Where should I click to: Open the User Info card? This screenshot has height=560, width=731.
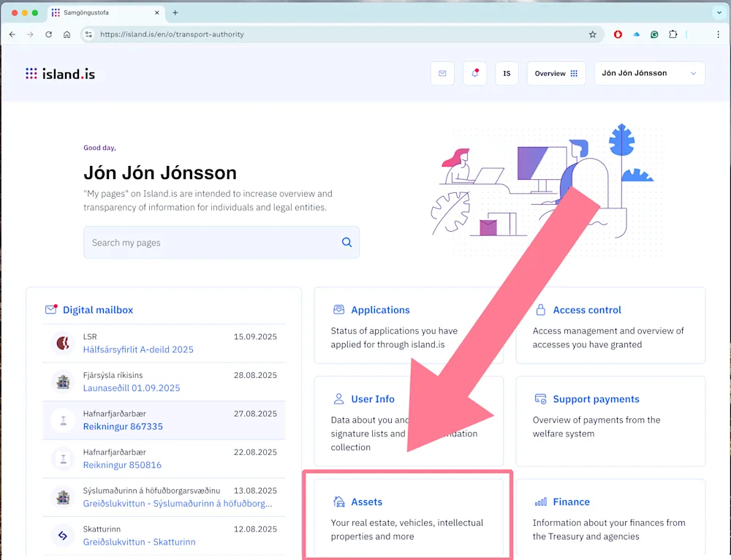(x=409, y=421)
